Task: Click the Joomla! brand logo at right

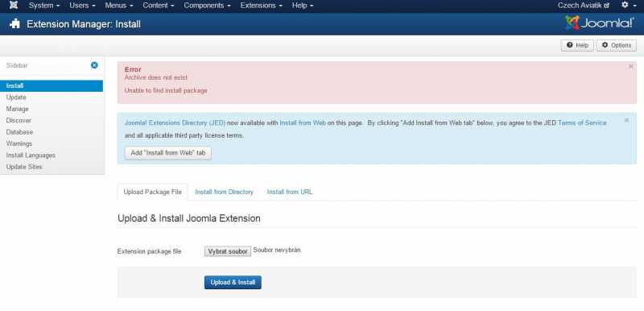Action: pyautogui.click(x=600, y=23)
